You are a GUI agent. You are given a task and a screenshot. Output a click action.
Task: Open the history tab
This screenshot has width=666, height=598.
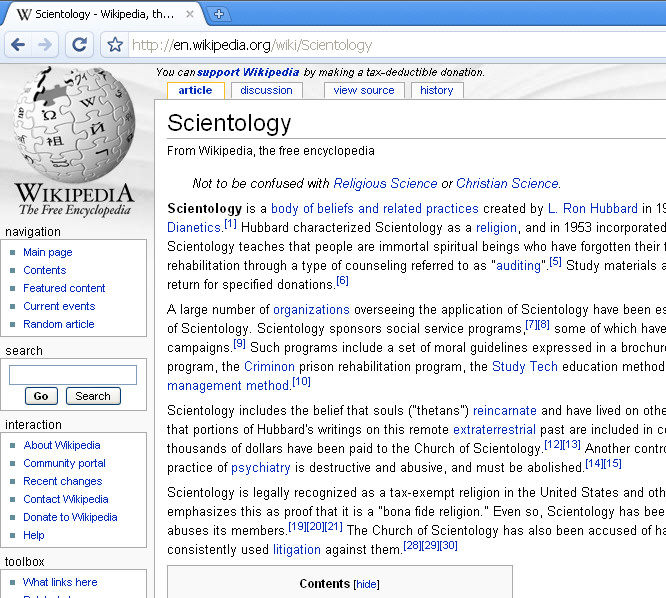tap(437, 90)
